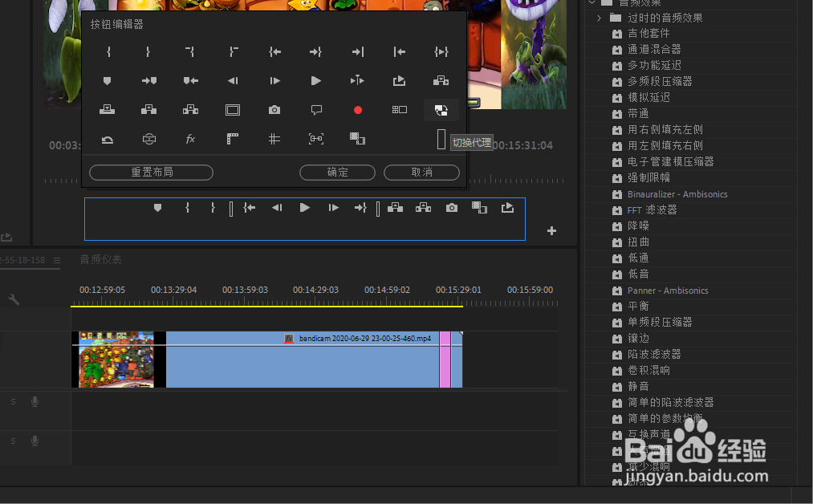Click Step Forward icon in button editor
Image resolution: width=813 pixels, height=504 pixels.
pyautogui.click(x=274, y=81)
